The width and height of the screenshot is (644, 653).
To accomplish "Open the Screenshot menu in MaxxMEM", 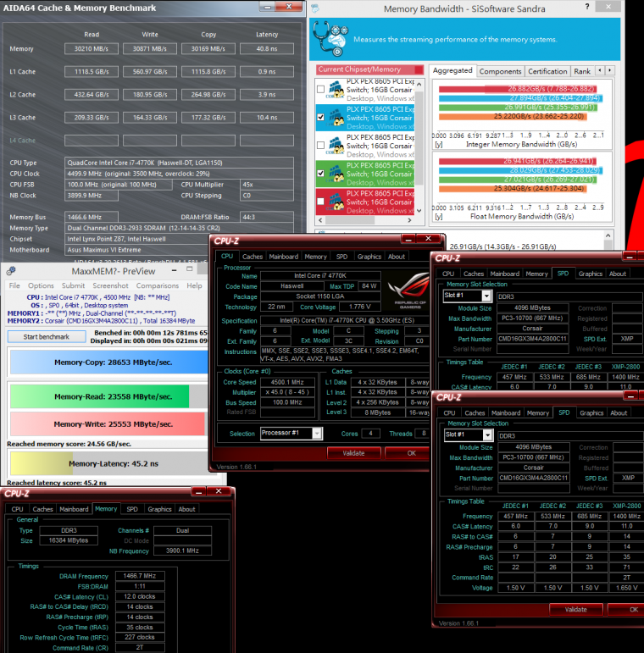I will coord(110,285).
